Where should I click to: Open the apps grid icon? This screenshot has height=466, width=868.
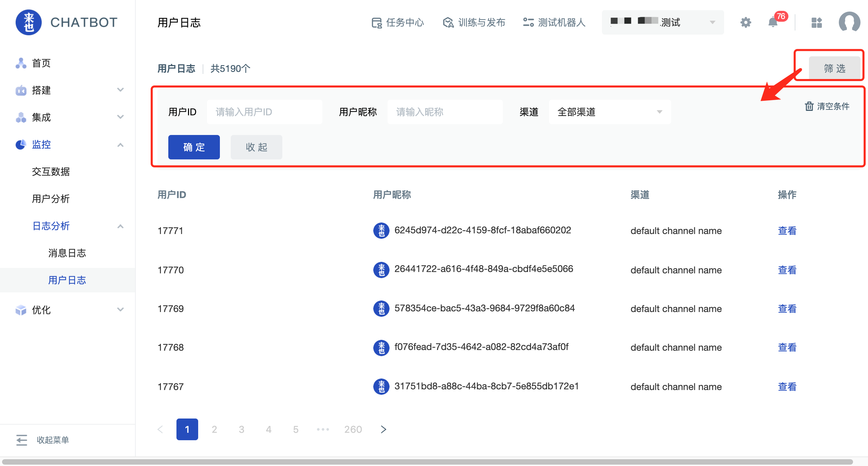coord(817,23)
